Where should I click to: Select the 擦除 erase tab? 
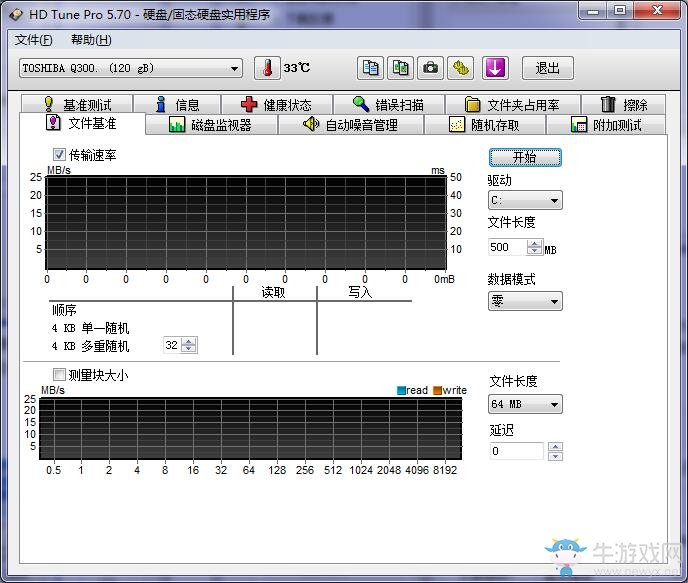click(x=624, y=104)
